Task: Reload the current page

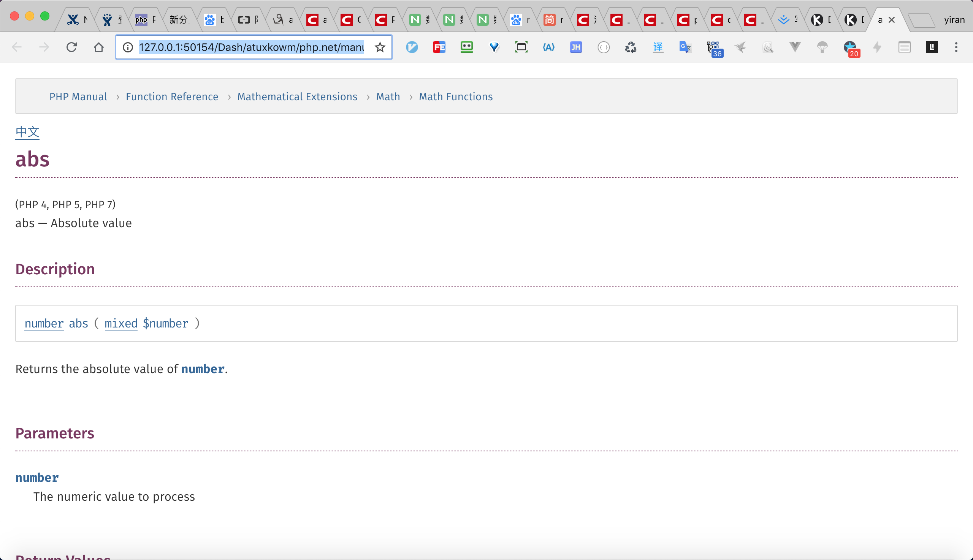Action: 71,47
